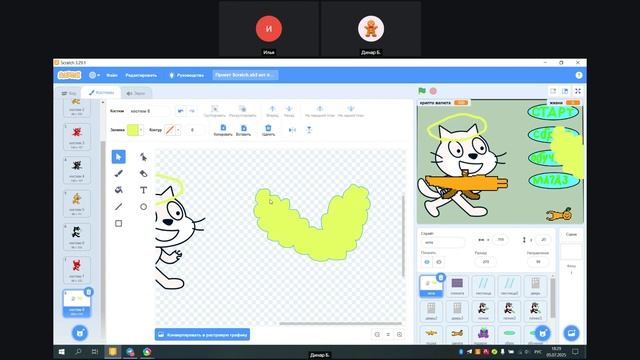Flip the shape horizontally
This screenshot has height=360, width=640.
(x=292, y=130)
